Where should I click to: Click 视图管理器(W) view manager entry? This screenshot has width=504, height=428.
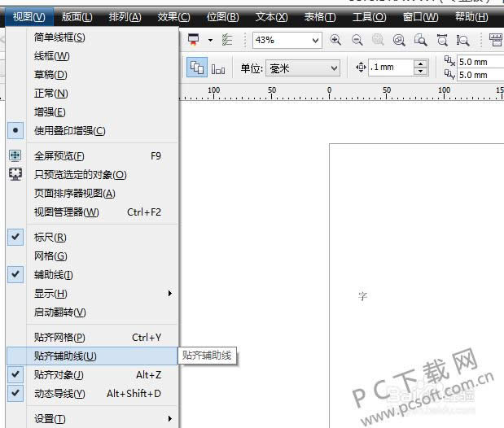point(66,212)
